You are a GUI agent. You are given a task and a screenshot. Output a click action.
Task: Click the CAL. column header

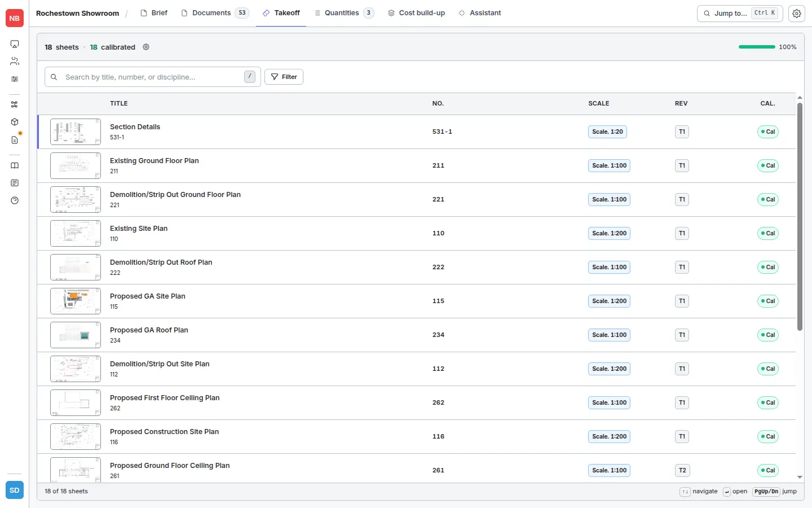coord(768,103)
